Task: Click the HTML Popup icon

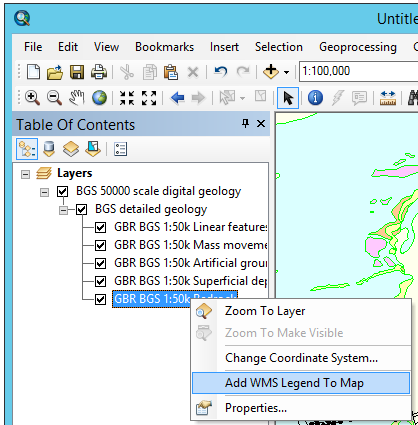Action: coord(359,98)
